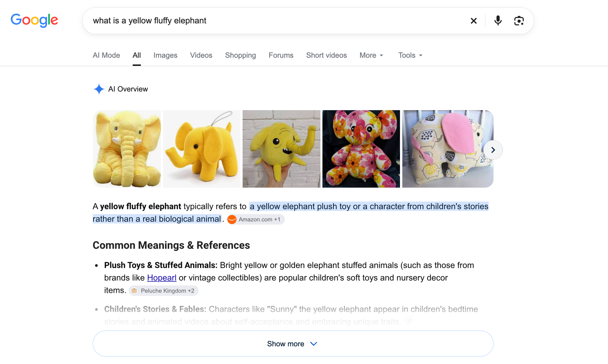This screenshot has height=364, width=608.
Task: Click the 'AI Overview' label text
Action: click(128, 89)
